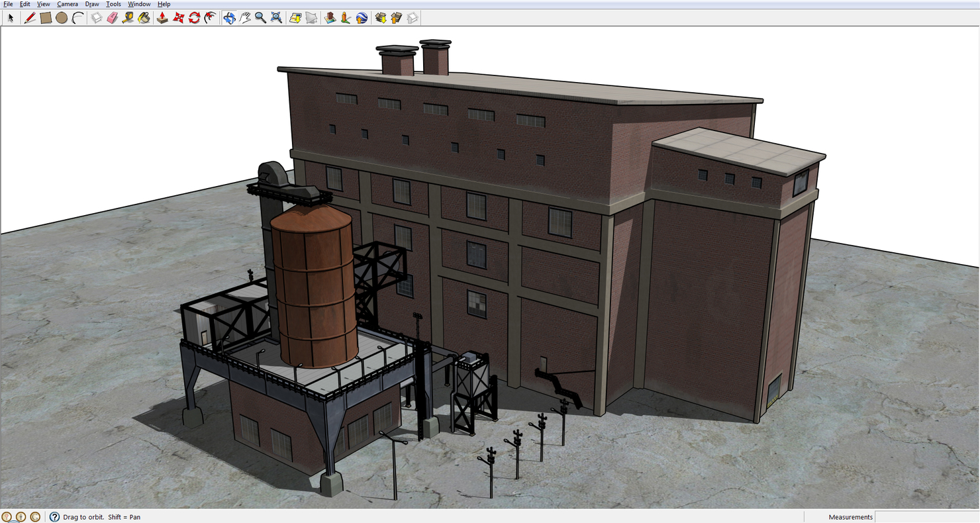Screen dimensions: 980x523
Task: Choose the Arc tool
Action: 77,18
